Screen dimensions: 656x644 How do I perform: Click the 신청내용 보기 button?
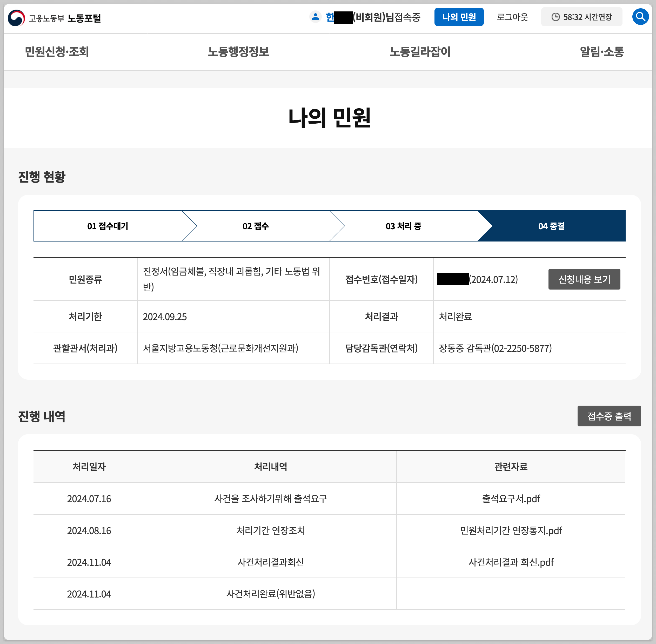(x=584, y=279)
